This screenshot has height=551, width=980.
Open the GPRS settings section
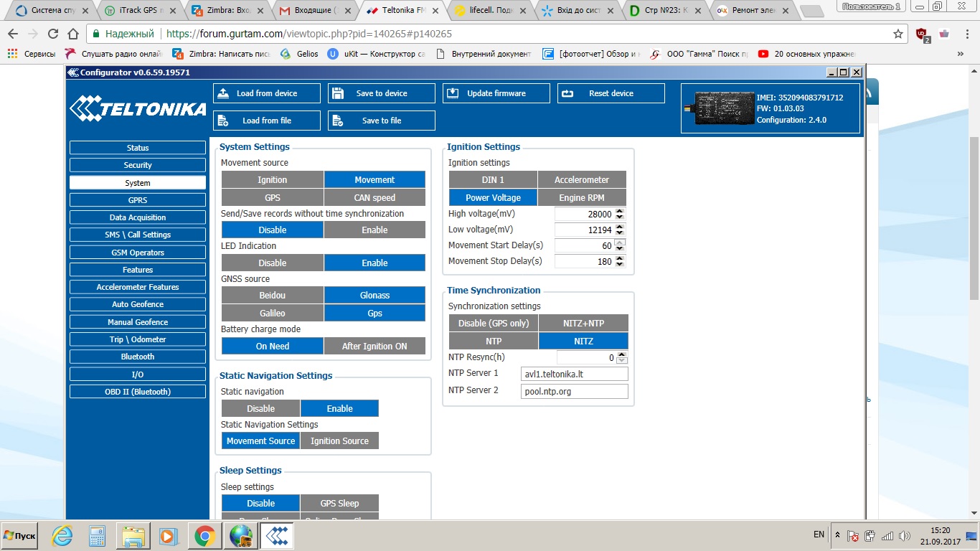pos(138,200)
